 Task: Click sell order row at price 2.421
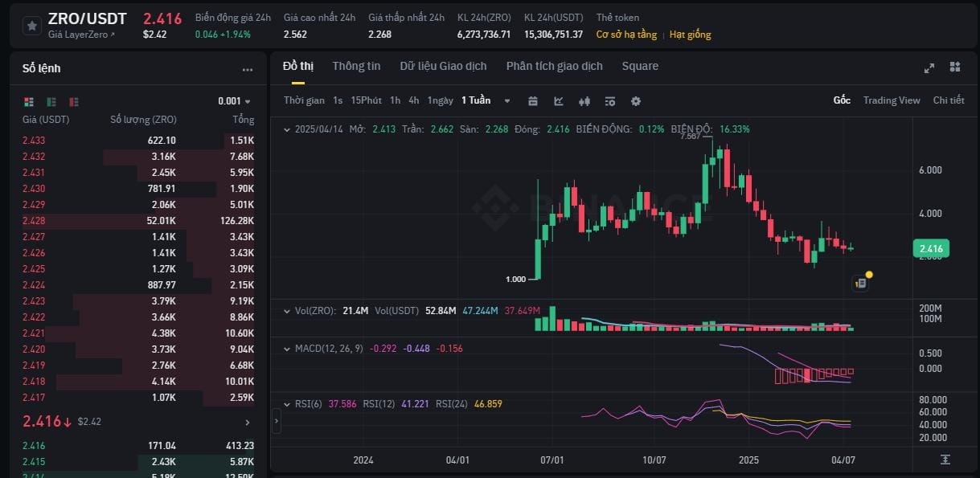pyautogui.click(x=138, y=333)
